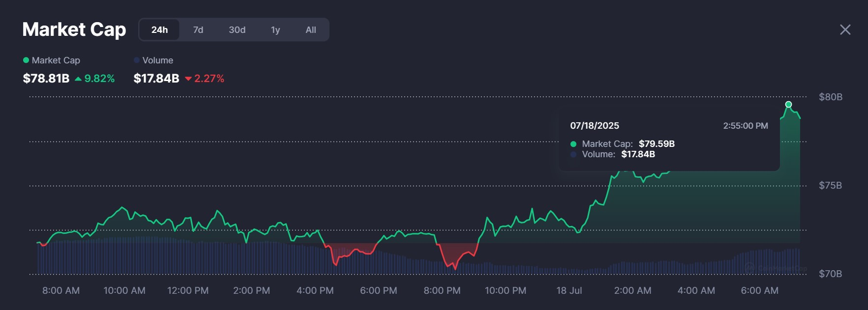
Task: Toggle the Market Cap legend series
Action: pyautogui.click(x=52, y=60)
